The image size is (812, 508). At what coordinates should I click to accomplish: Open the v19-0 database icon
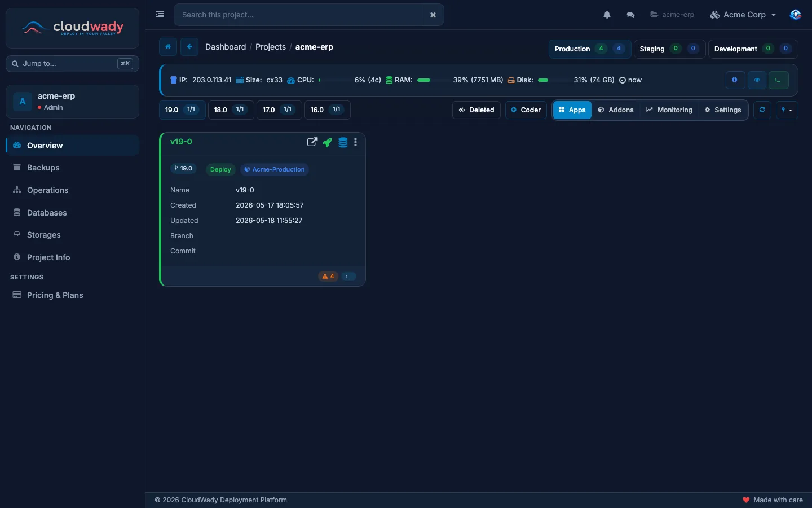coord(343,142)
